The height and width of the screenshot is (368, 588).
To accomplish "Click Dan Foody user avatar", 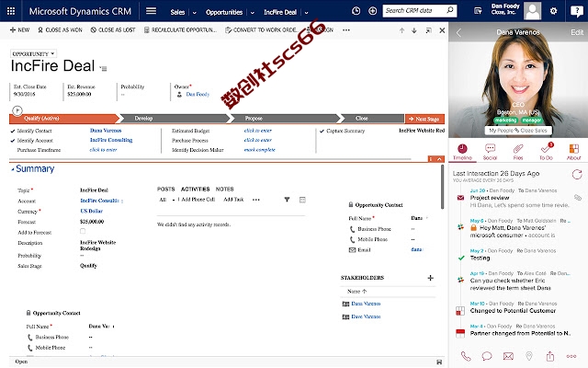I will tap(533, 11).
